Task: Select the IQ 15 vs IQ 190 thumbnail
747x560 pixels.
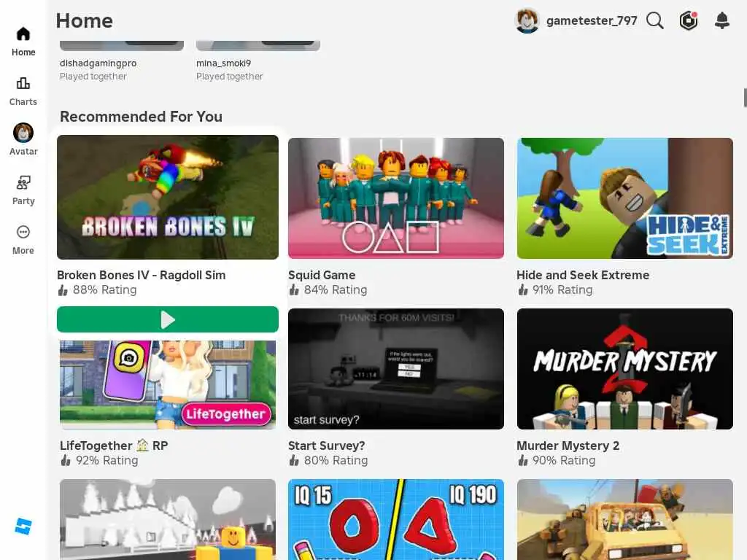Action: pos(396,519)
